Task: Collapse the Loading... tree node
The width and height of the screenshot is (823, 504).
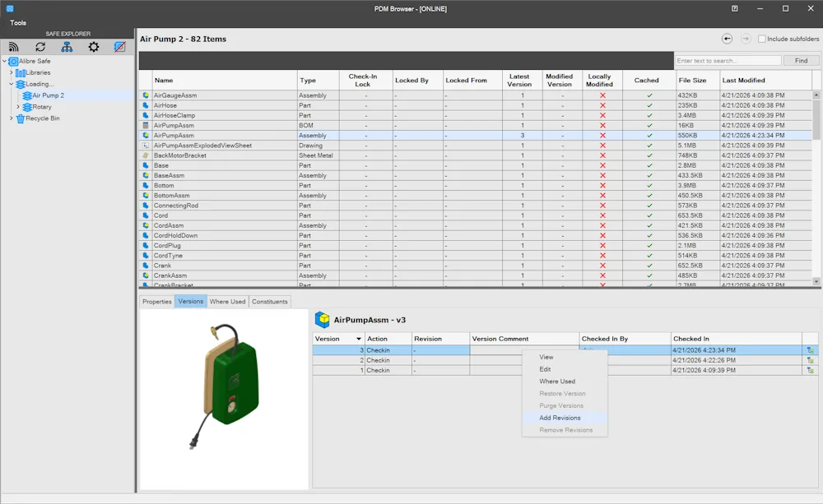Action: 11,84
